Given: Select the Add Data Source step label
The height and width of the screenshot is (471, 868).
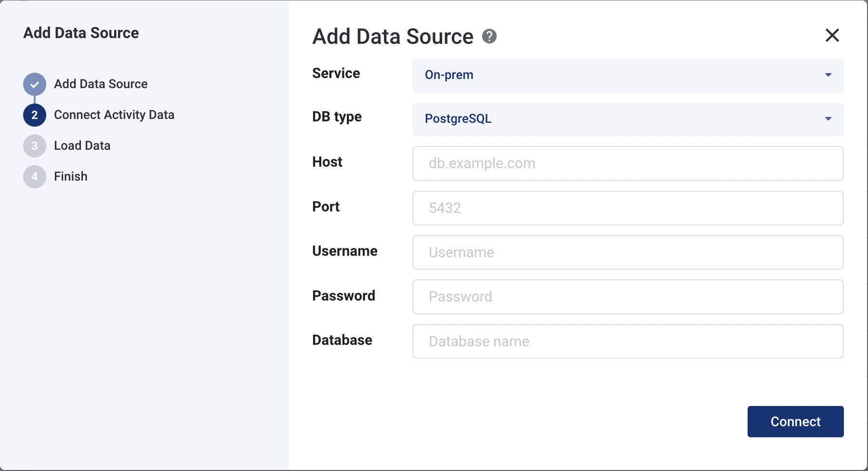Looking at the screenshot, I should pyautogui.click(x=101, y=84).
